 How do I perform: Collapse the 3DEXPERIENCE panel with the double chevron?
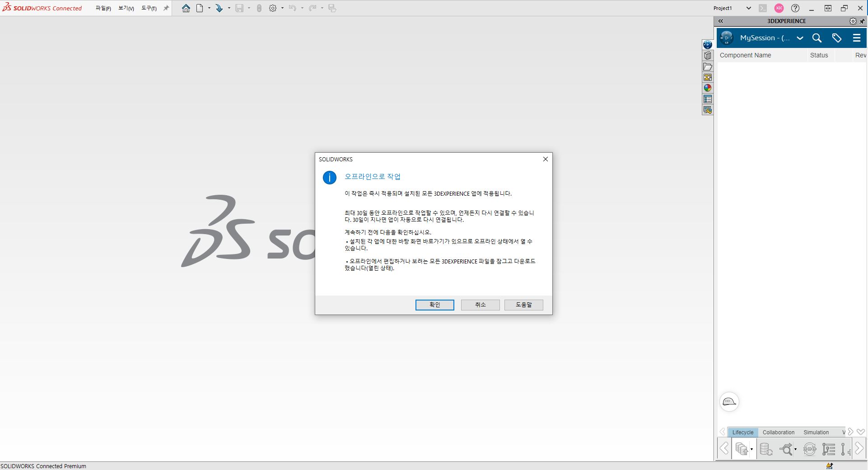coord(721,21)
